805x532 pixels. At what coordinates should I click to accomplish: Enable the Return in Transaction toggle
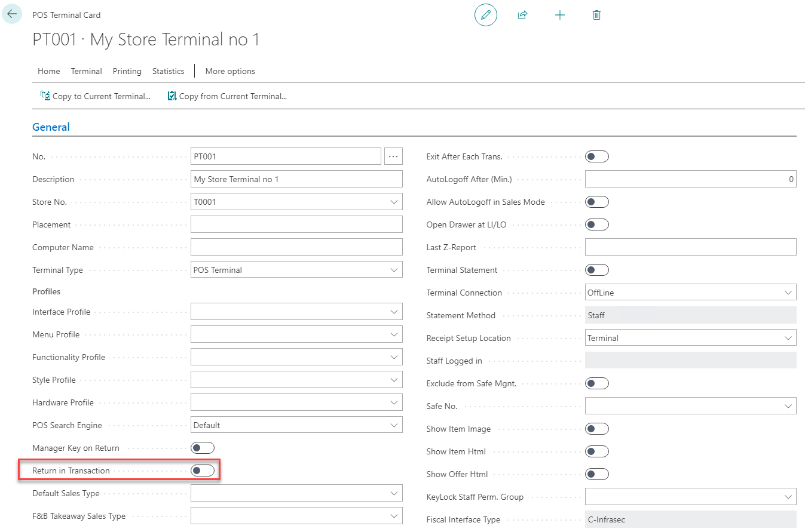202,471
